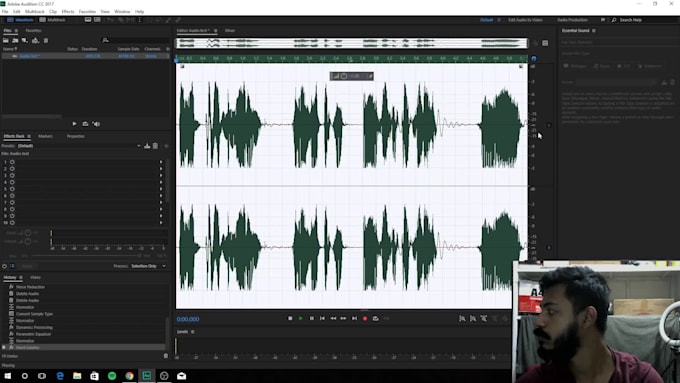
Task: Open effect list arrow for slot 8
Action: 161,209
